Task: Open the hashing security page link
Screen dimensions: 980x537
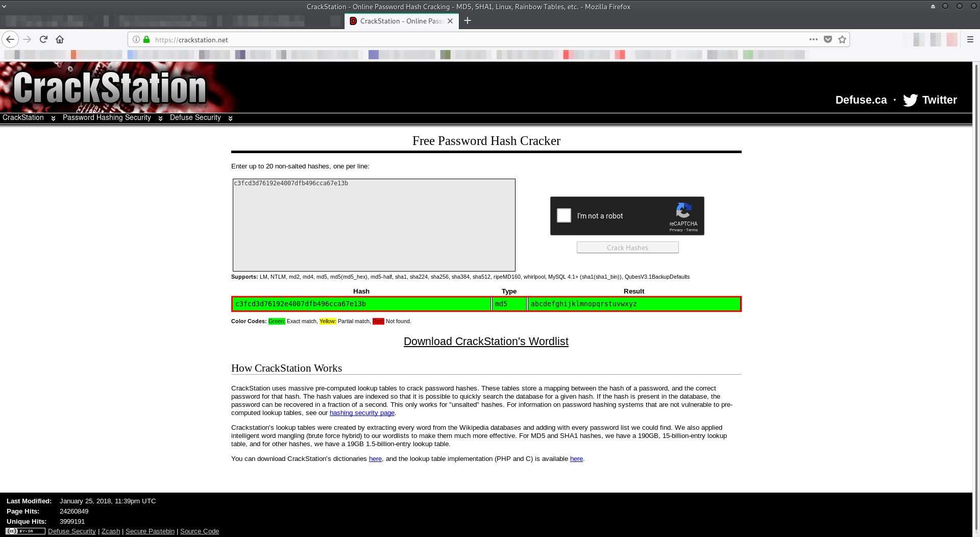Action: point(362,413)
